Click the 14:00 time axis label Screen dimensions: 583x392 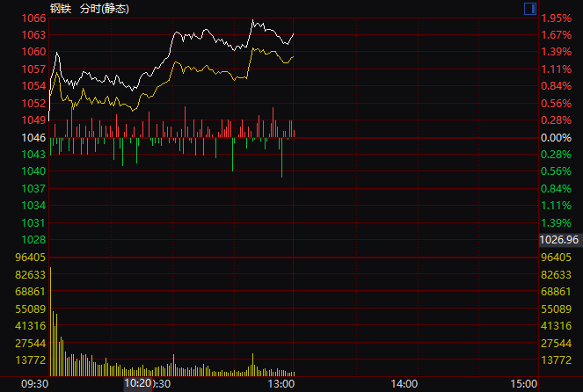point(404,384)
